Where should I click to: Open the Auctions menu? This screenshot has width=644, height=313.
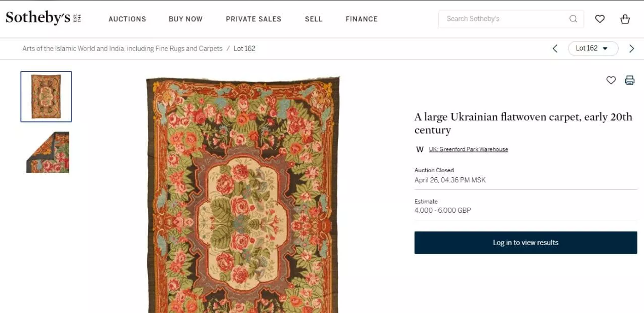(127, 19)
